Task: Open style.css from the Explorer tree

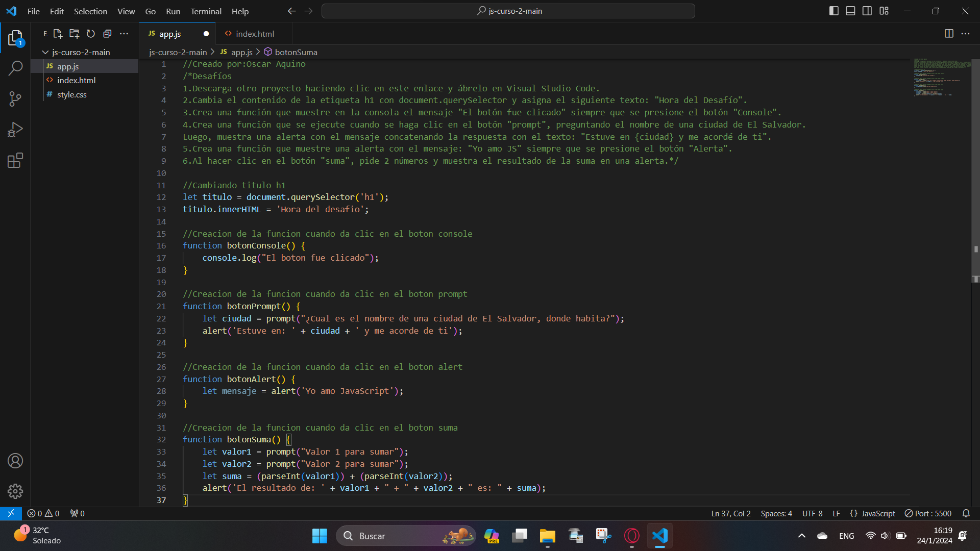Action: [85, 95]
